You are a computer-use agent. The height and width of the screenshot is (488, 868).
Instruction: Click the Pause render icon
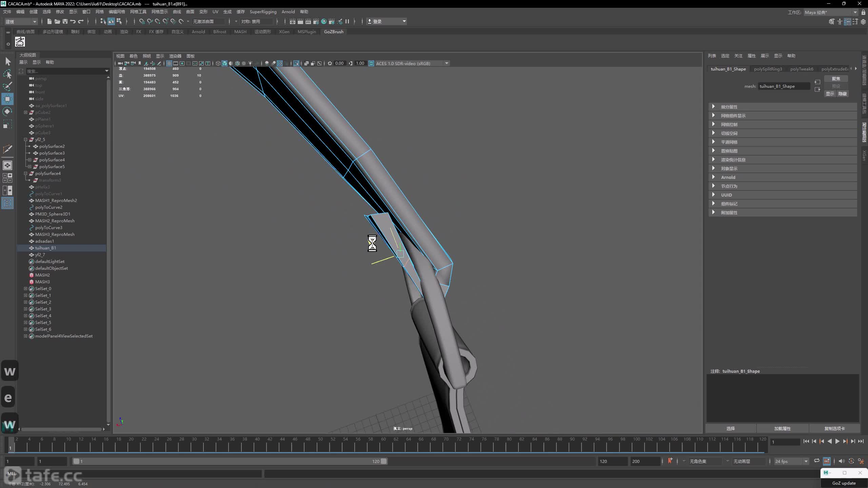pos(347,21)
